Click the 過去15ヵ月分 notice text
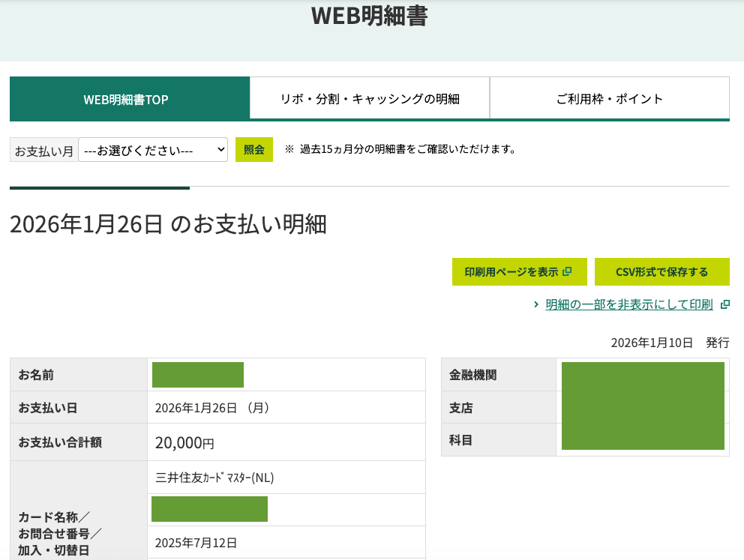 pos(407,149)
